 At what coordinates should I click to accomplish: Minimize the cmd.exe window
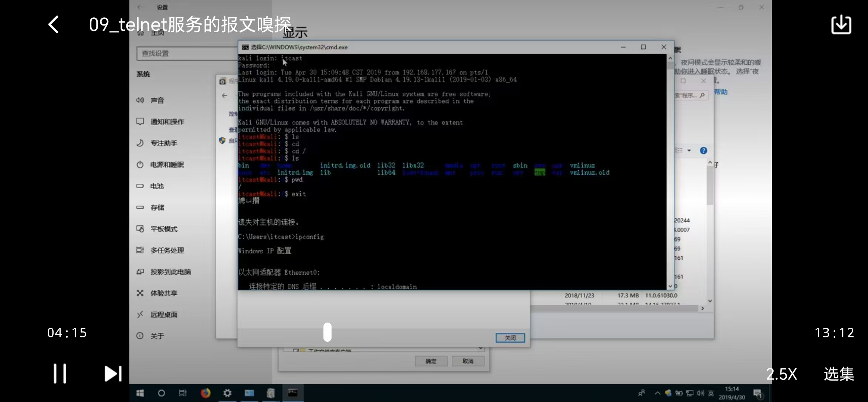click(x=623, y=47)
